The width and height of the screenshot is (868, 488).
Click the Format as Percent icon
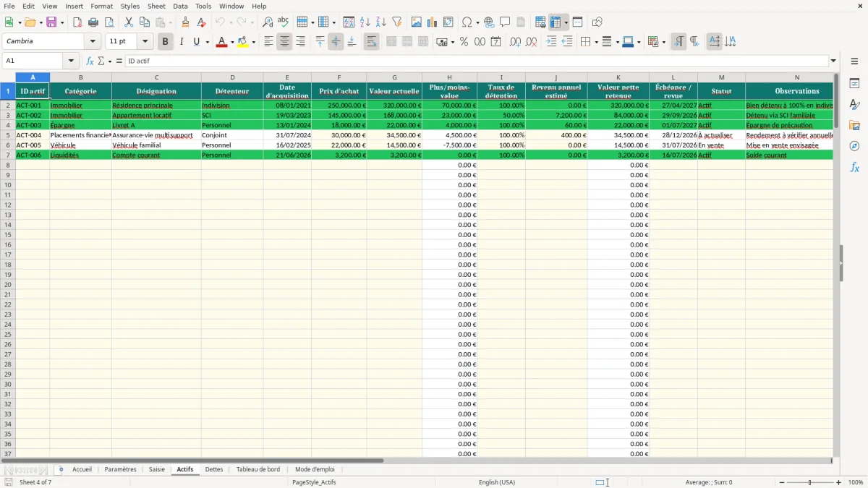tap(464, 42)
